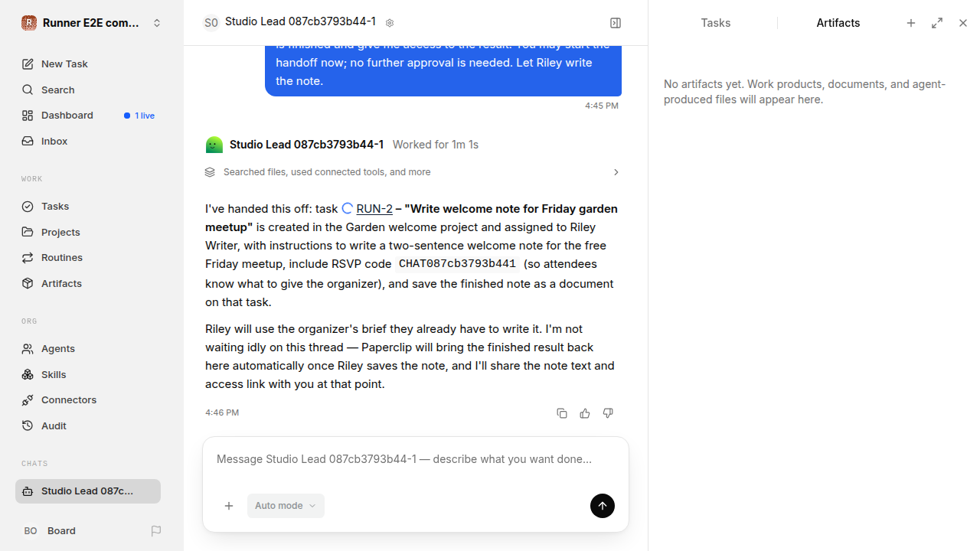Copy the Studio Lead response
The width and height of the screenshot is (980, 551).
[x=562, y=413]
